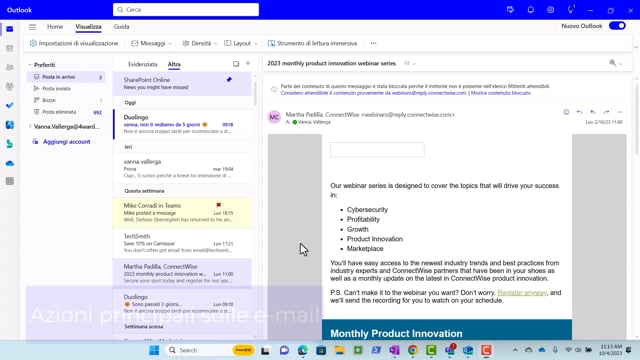Screen dimensions: 640x360
Task: Add emoji reaction to the open message
Action: tap(566, 112)
